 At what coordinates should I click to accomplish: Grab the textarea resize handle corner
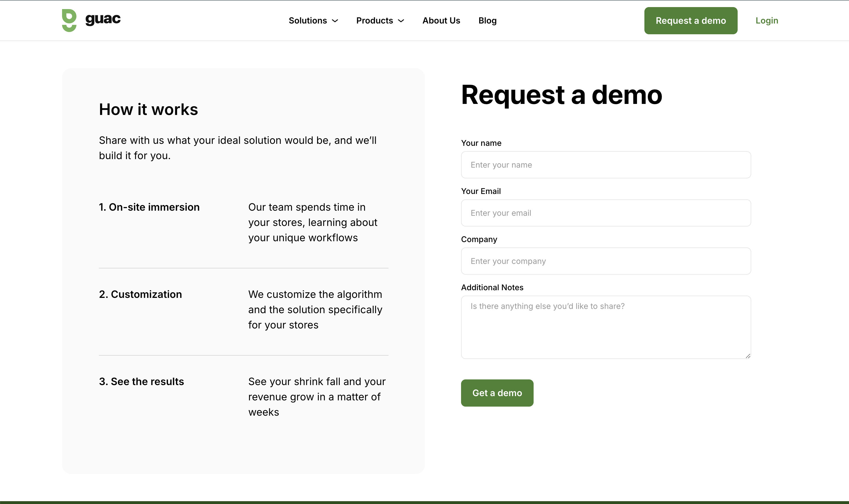(x=748, y=356)
